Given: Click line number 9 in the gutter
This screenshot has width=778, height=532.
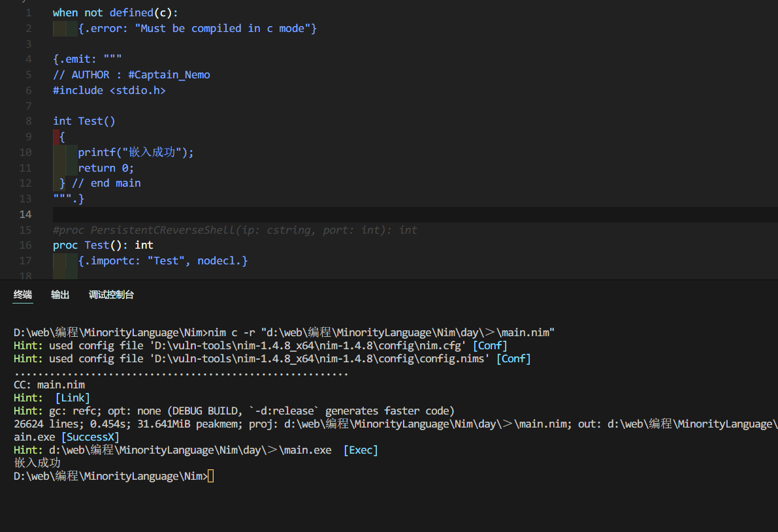Looking at the screenshot, I should tap(28, 136).
